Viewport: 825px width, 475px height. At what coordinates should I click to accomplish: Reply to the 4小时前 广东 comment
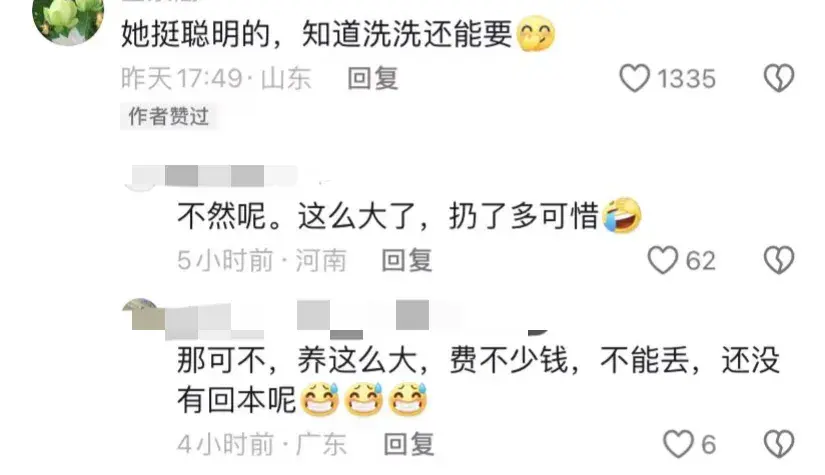tap(409, 444)
